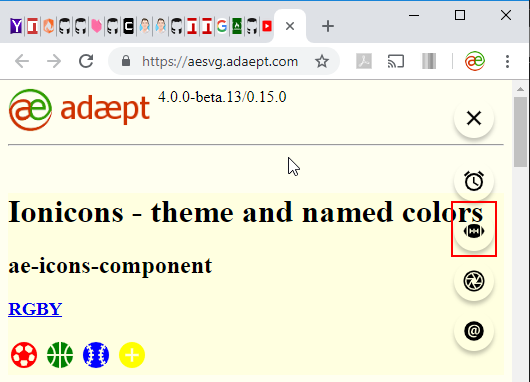Tap the @ at-sign floating button

click(474, 331)
